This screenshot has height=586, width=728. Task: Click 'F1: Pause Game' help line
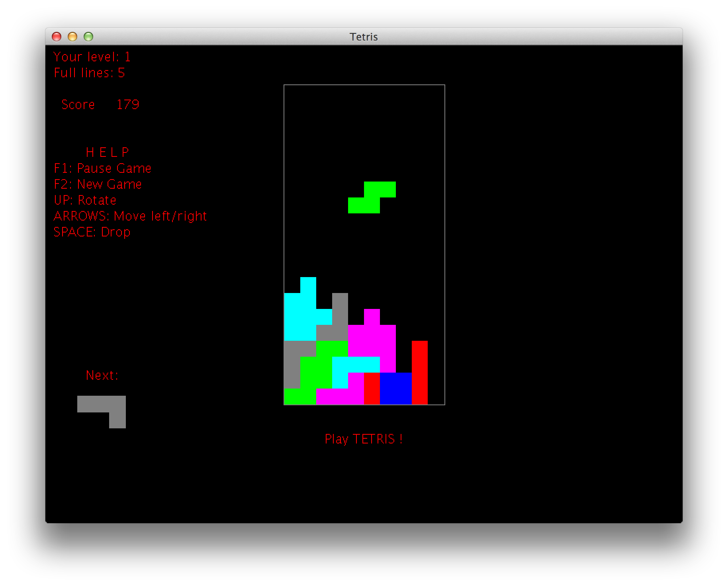[102, 168]
